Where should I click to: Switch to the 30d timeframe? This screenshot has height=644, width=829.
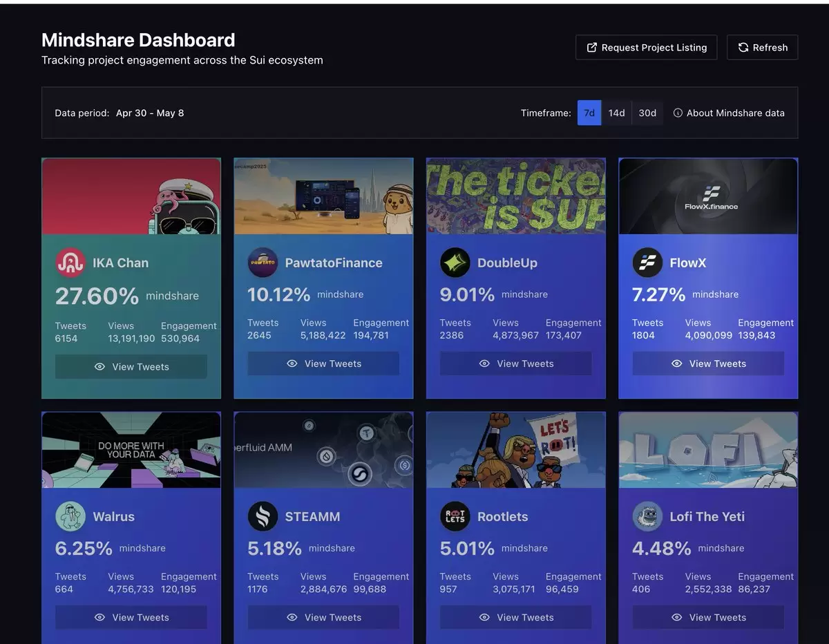[647, 113]
